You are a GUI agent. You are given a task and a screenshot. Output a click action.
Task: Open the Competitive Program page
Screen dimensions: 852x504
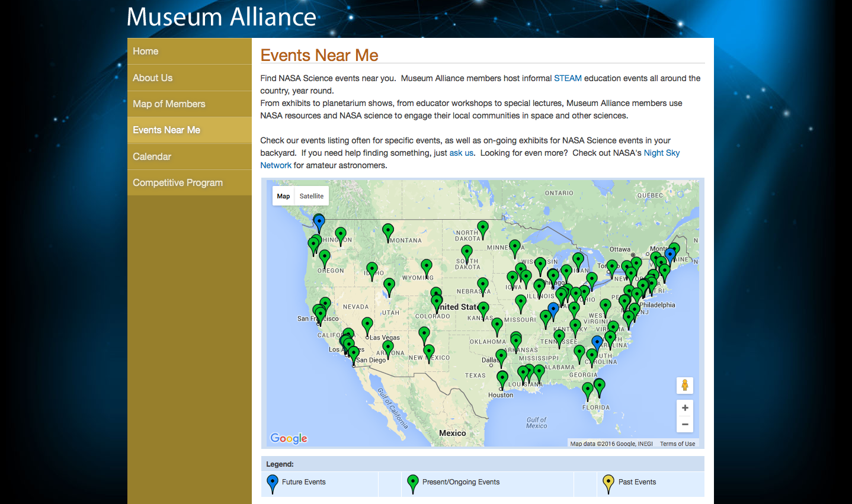[x=190, y=182]
